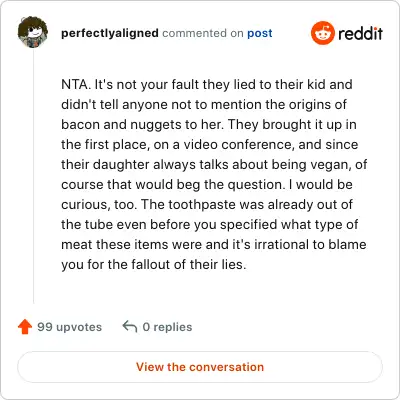Click the 'didn't tell anyone not to mention' line
Screen dimensions: 400x400
204,104
